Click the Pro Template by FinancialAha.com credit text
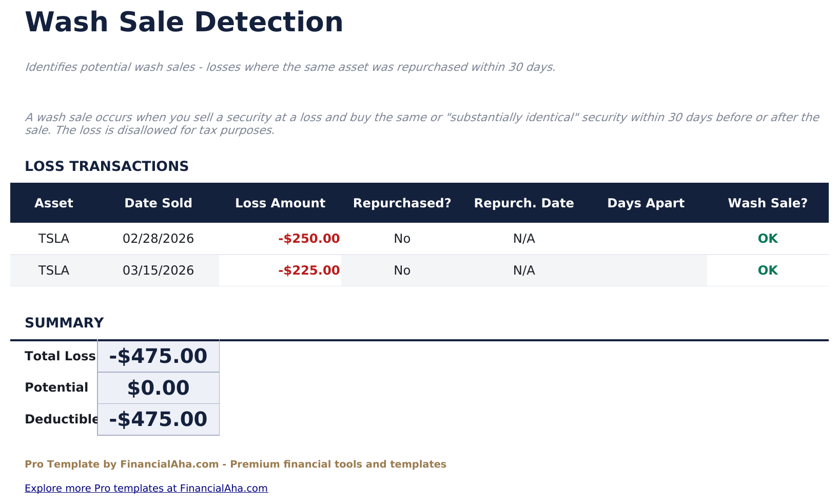The width and height of the screenshot is (839, 504). click(x=235, y=463)
